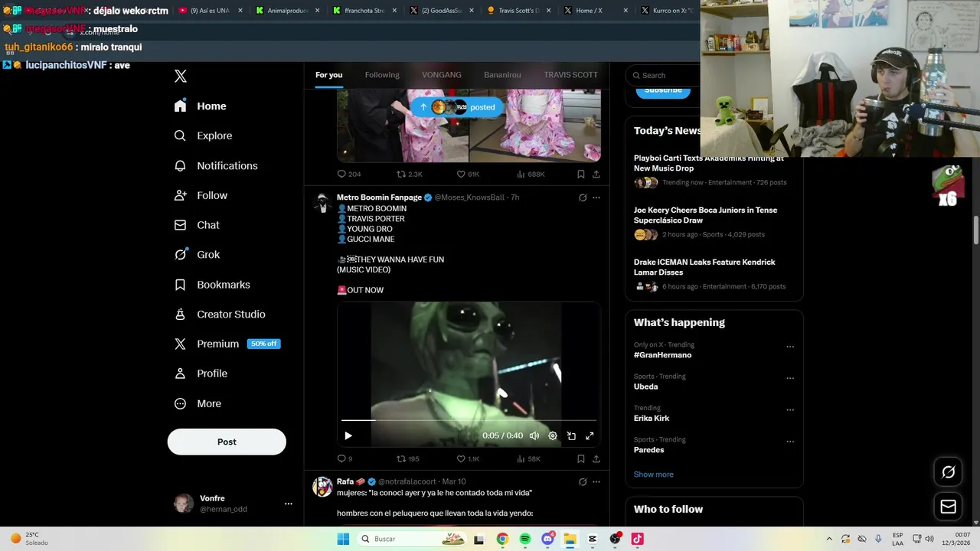The height and width of the screenshot is (551, 980).
Task: Click the Post button
Action: point(227,442)
